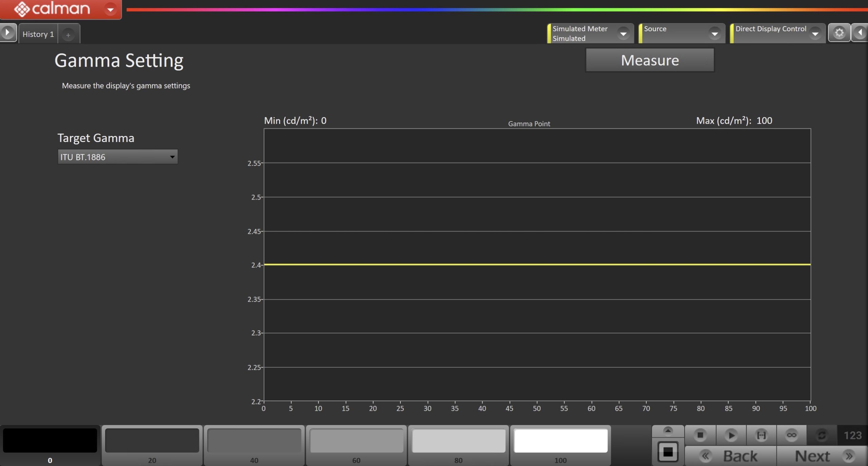Click the left-arrow collapse icon at top right
The width and height of the screenshot is (868, 466).
tap(860, 33)
